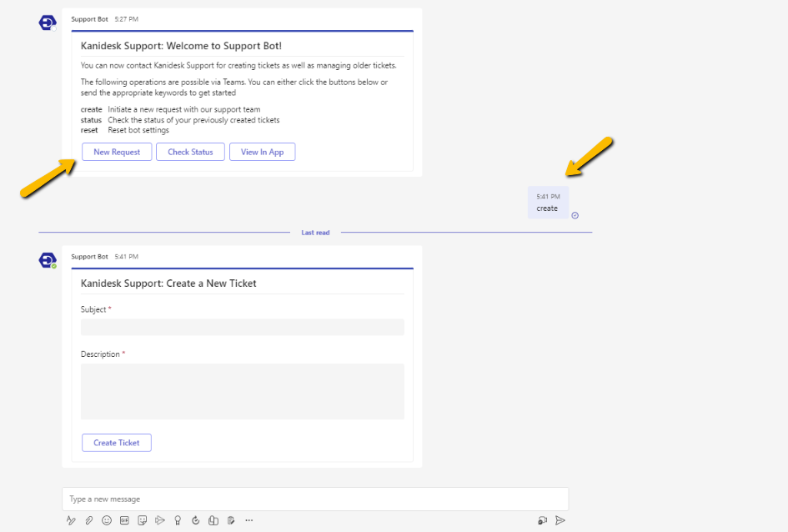Screen dimensions: 788x532
Task: Click 'Check the status of your previously created tickets'
Action: tap(193, 120)
